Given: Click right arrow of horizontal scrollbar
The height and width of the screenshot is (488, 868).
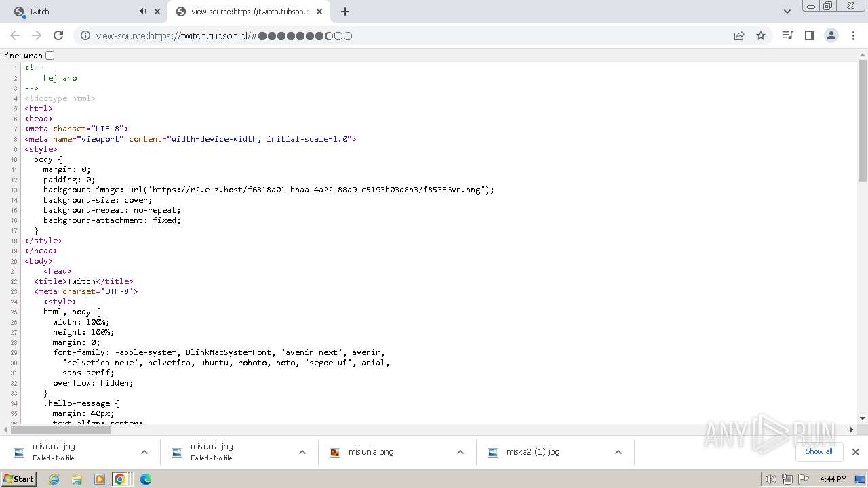Looking at the screenshot, I should pyautogui.click(x=852, y=429).
